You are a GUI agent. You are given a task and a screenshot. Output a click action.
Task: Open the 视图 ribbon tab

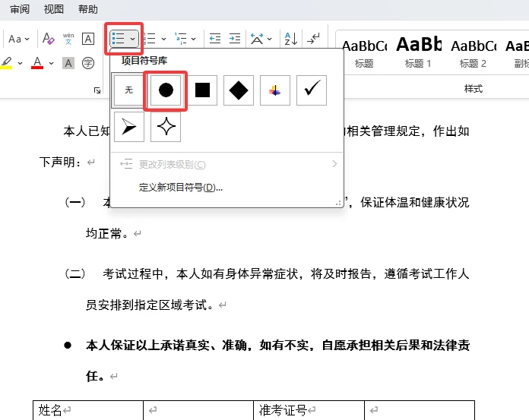pyautogui.click(x=54, y=10)
